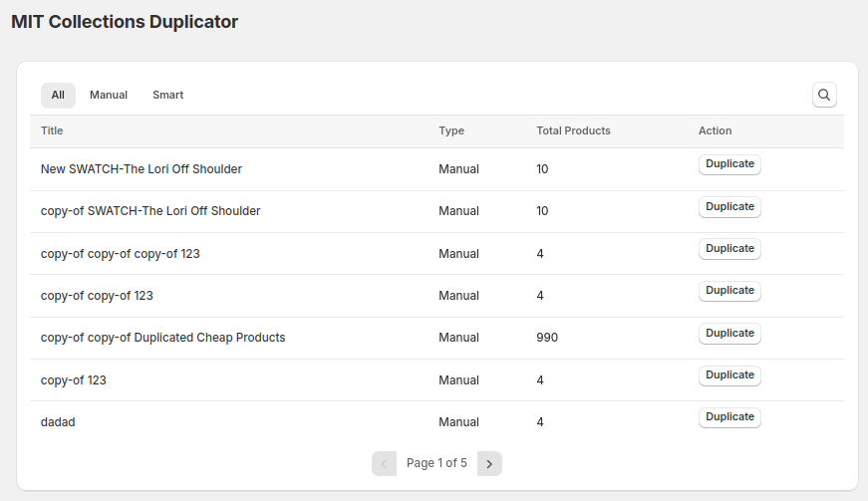Click Duplicate for copy-of copy-of 123
This screenshot has height=501, width=868.
pos(729,291)
